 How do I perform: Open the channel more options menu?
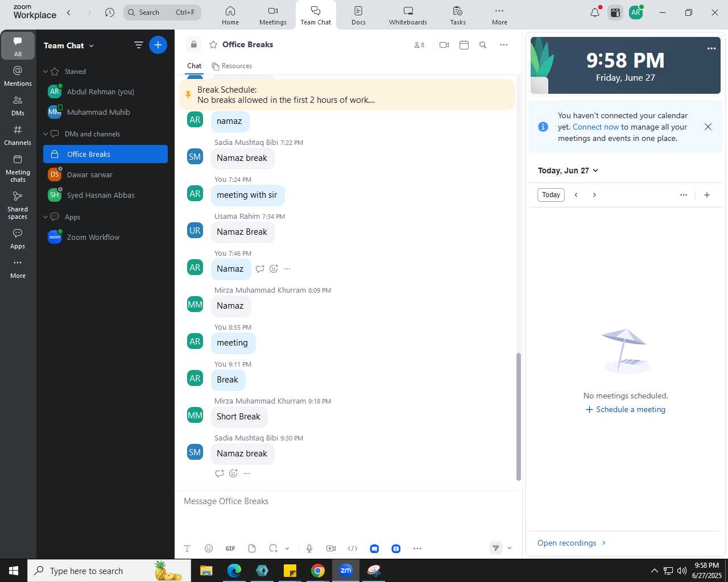(x=503, y=45)
